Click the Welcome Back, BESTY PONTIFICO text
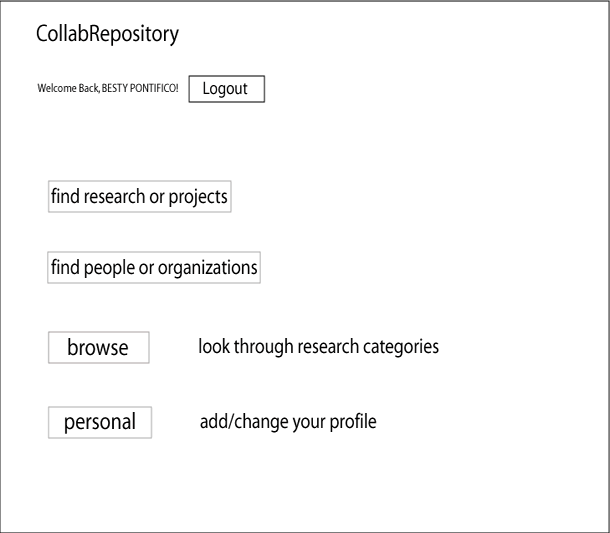Screen dimensions: 610x533 coord(108,88)
